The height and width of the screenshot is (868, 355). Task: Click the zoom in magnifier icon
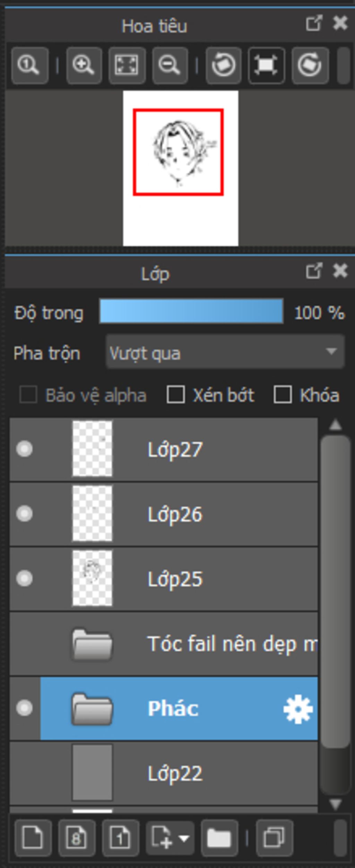click(x=84, y=65)
